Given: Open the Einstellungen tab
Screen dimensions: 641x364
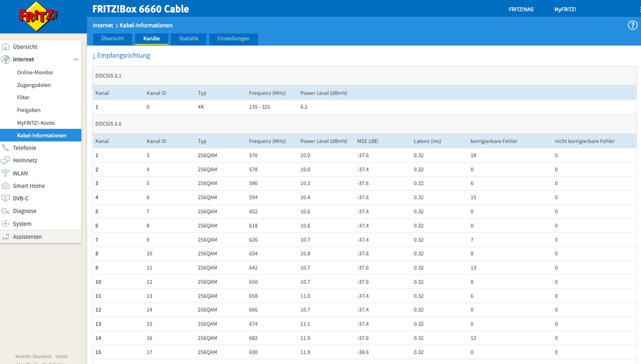Looking at the screenshot, I should coord(234,38).
